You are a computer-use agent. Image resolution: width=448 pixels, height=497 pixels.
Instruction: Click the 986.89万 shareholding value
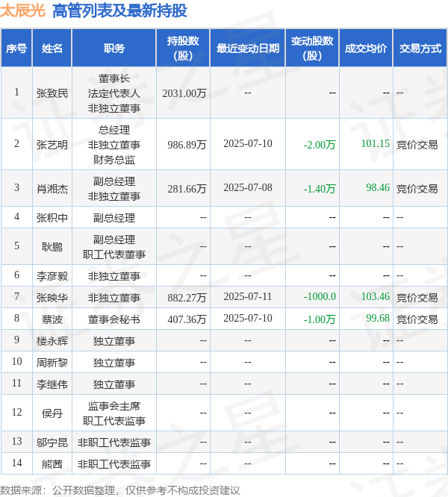click(187, 145)
